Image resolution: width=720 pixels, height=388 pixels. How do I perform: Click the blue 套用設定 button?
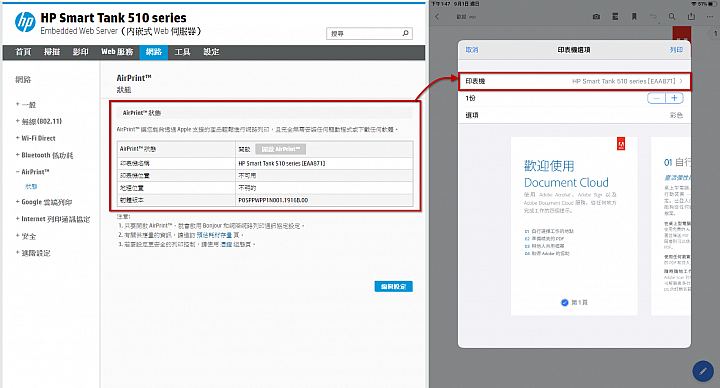(x=394, y=287)
